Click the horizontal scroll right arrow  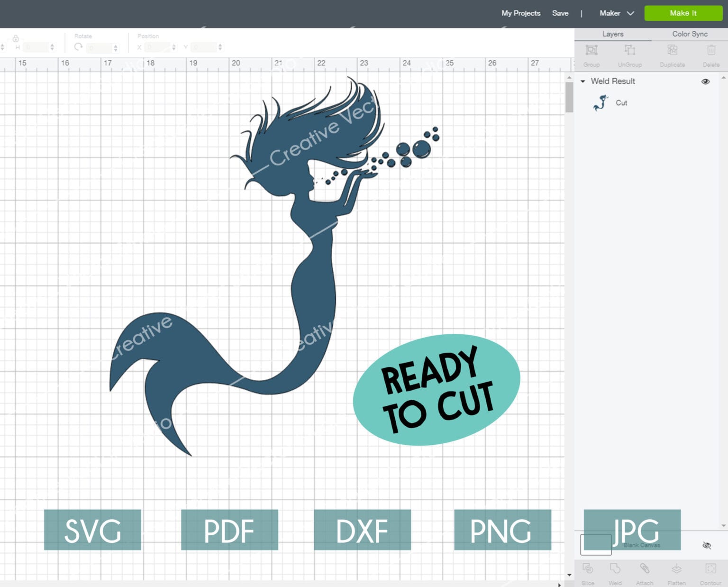559,584
